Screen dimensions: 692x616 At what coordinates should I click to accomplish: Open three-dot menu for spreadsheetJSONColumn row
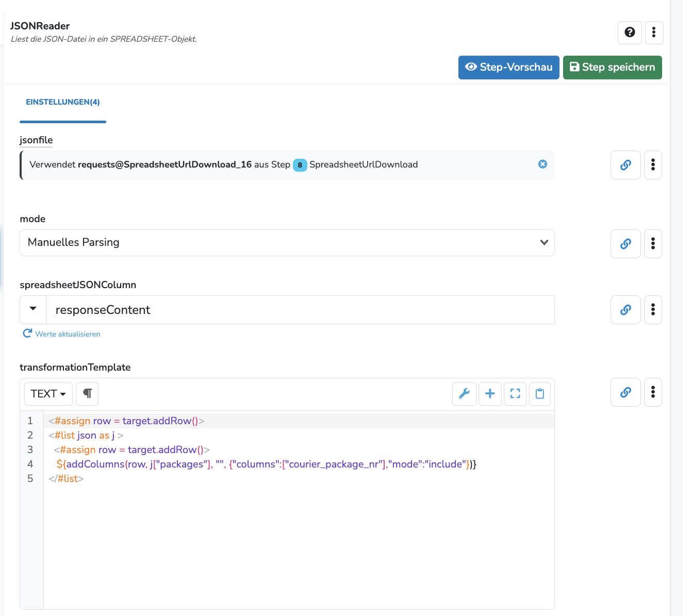(653, 310)
